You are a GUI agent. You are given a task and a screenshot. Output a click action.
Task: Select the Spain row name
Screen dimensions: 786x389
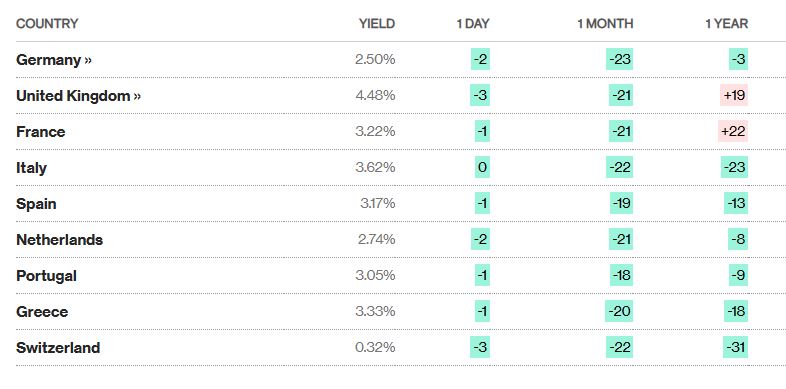click(x=36, y=204)
